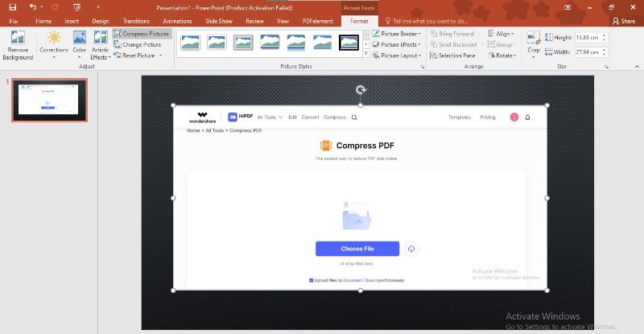
Task: Switch to the Design tab
Action: pos(101,21)
